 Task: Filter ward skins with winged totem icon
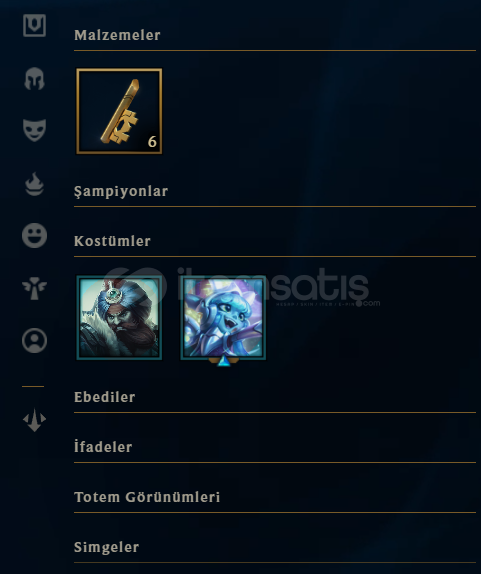(x=34, y=288)
